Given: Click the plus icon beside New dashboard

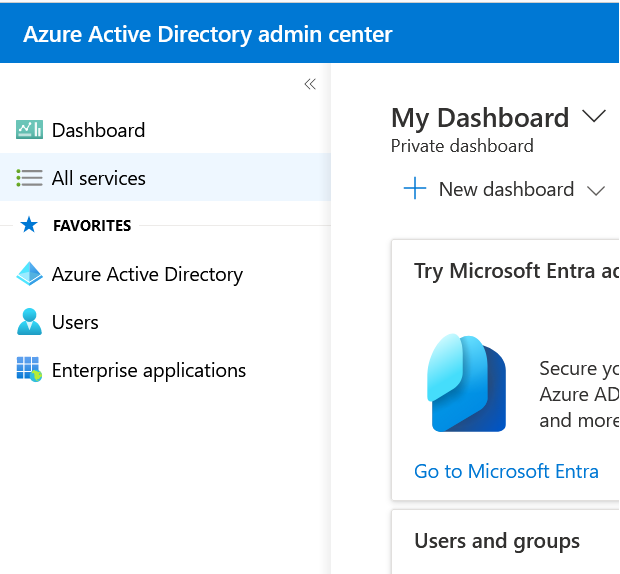Looking at the screenshot, I should coord(415,188).
